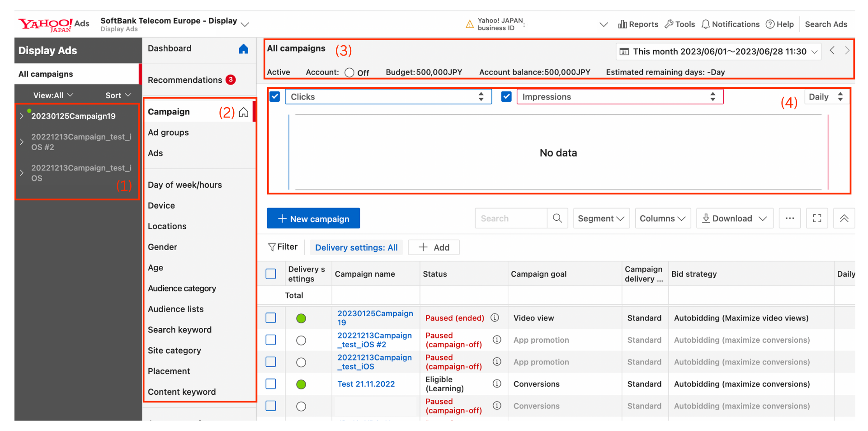The width and height of the screenshot is (868, 431).
Task: Go to previous date period arrow
Action: pos(832,51)
